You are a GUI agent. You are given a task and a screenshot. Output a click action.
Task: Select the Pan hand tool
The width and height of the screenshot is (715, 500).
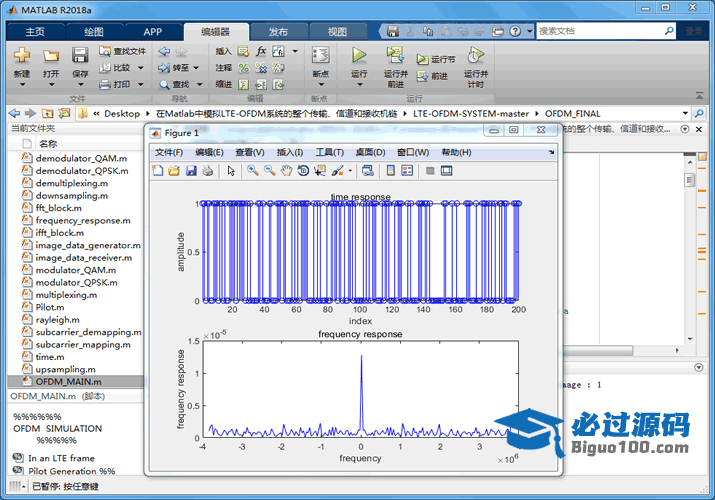286,171
